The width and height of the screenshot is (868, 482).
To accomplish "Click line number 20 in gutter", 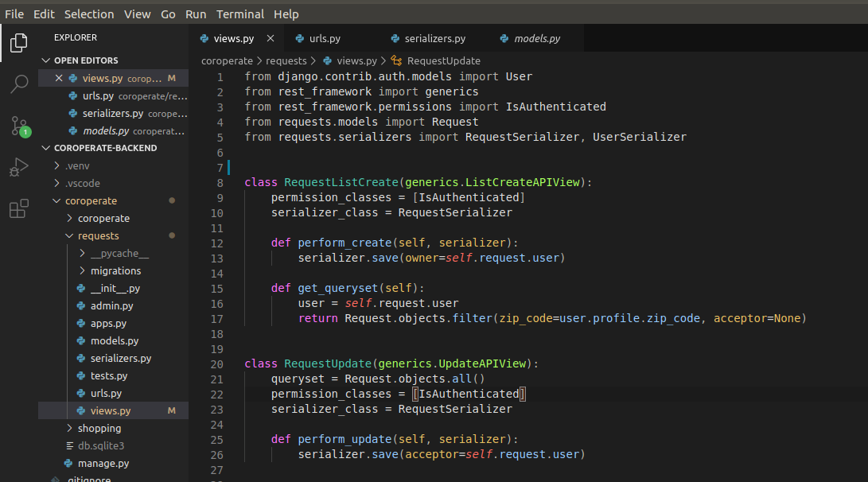I will tap(217, 364).
